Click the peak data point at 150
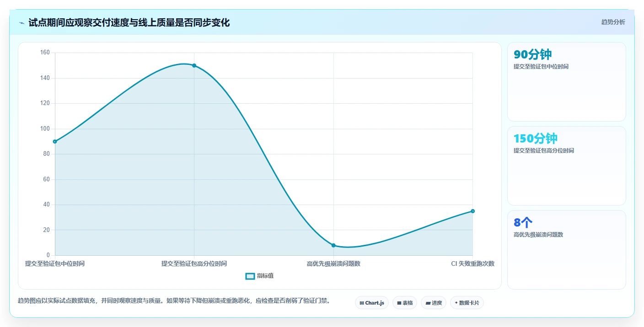 [x=194, y=66]
